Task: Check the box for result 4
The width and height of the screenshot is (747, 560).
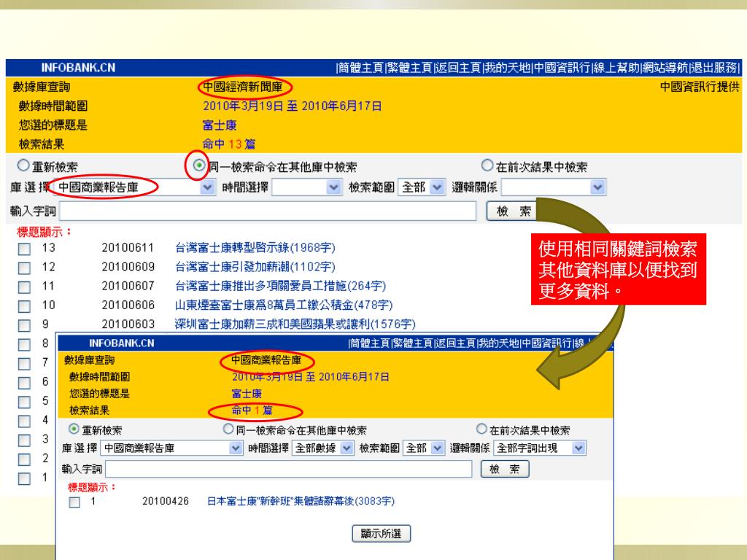Action: (x=24, y=421)
